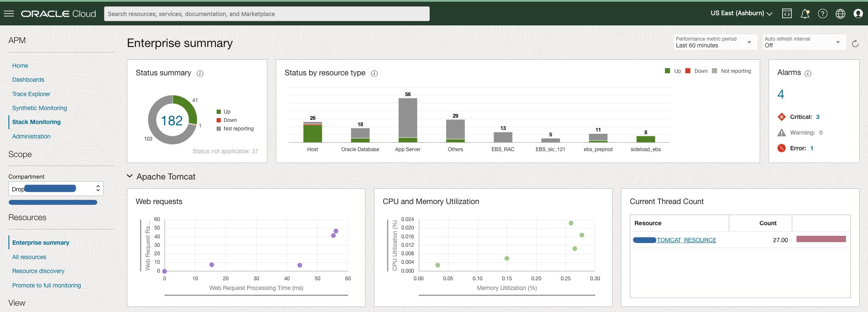Open Trace Explorer

[x=31, y=94]
